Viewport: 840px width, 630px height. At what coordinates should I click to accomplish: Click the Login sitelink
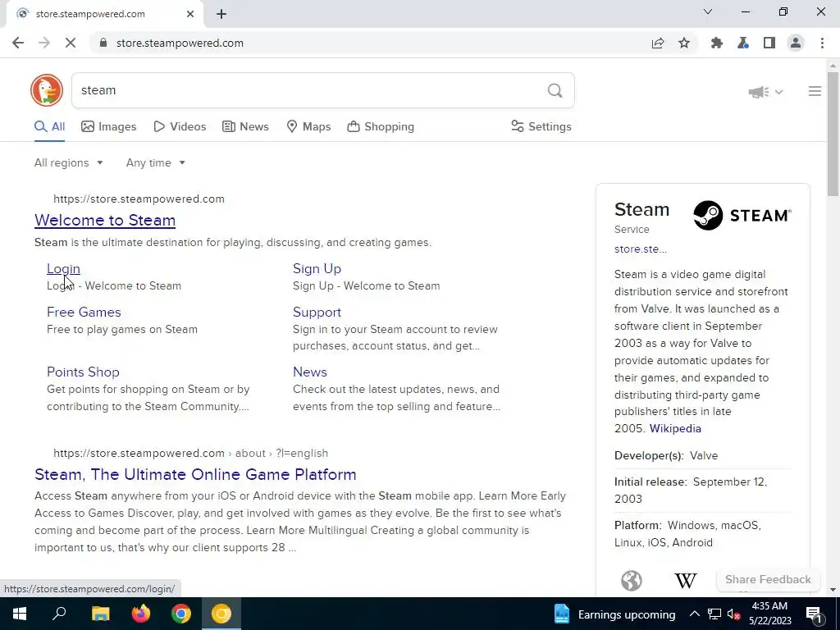click(x=63, y=269)
